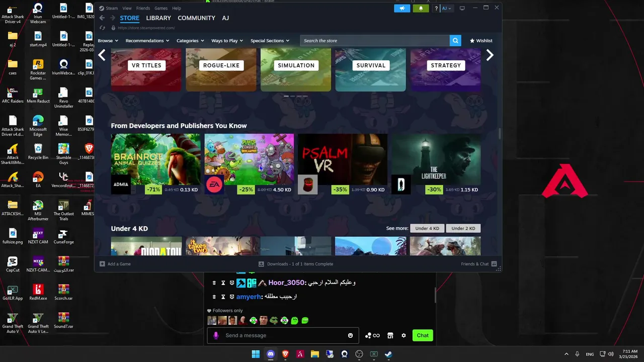Open the AJ account dropdown
644x362 pixels.
click(447, 8)
